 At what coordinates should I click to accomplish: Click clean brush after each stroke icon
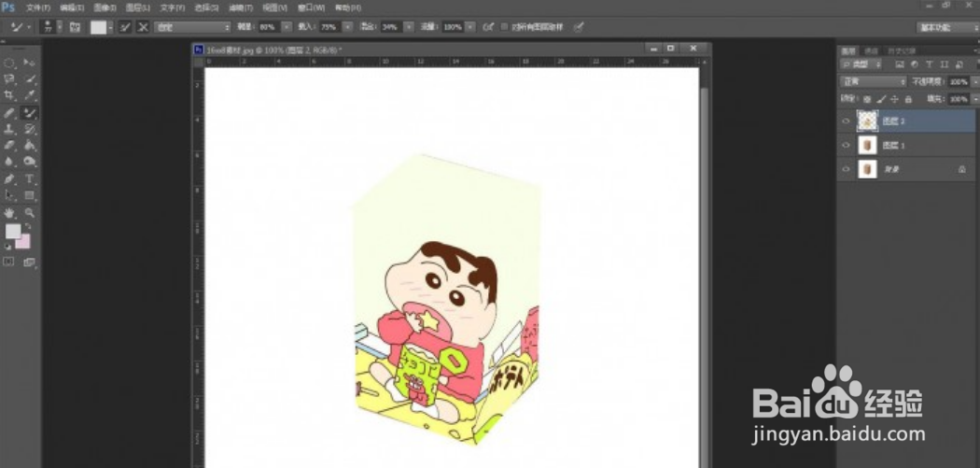tap(143, 27)
